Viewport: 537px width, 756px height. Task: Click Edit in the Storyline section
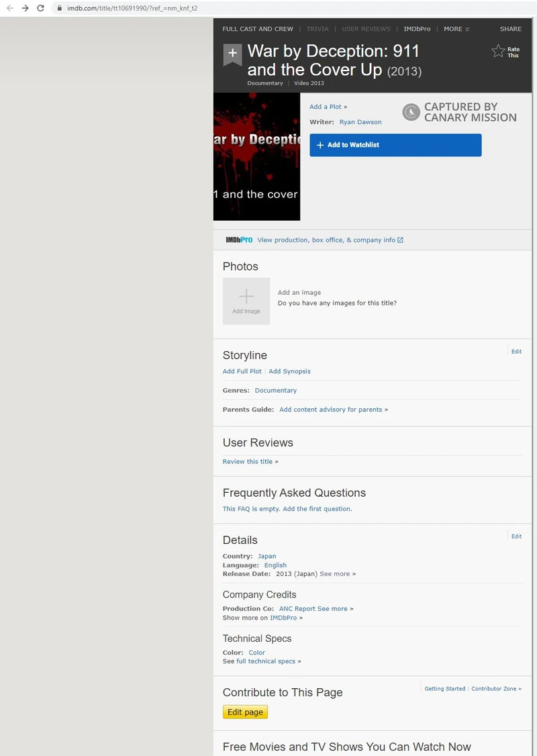pyautogui.click(x=516, y=352)
